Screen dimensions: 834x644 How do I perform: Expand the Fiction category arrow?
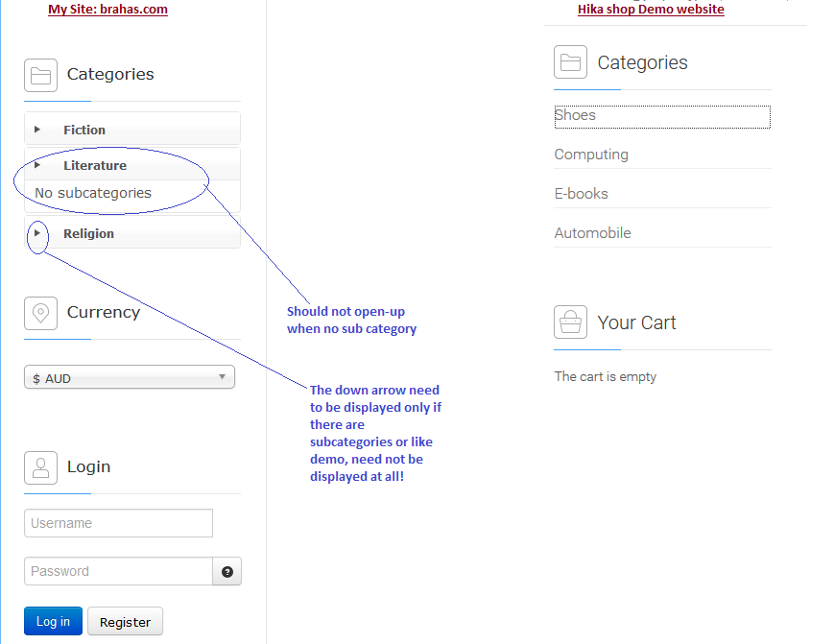[37, 130]
